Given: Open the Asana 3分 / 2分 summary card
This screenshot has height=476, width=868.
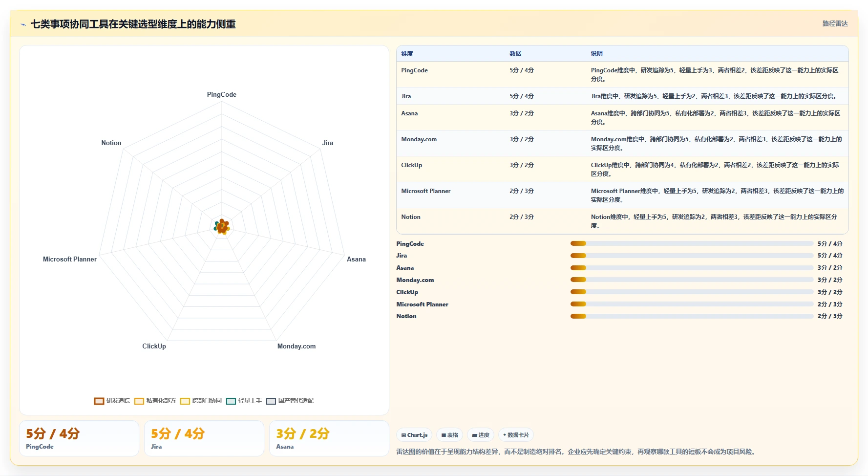Looking at the screenshot, I should click(329, 438).
